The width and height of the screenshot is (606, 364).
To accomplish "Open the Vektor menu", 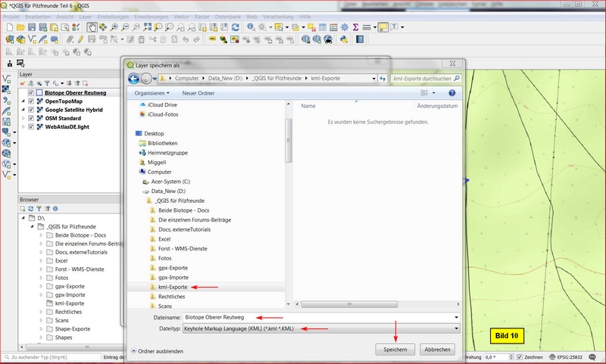I will click(x=181, y=17).
